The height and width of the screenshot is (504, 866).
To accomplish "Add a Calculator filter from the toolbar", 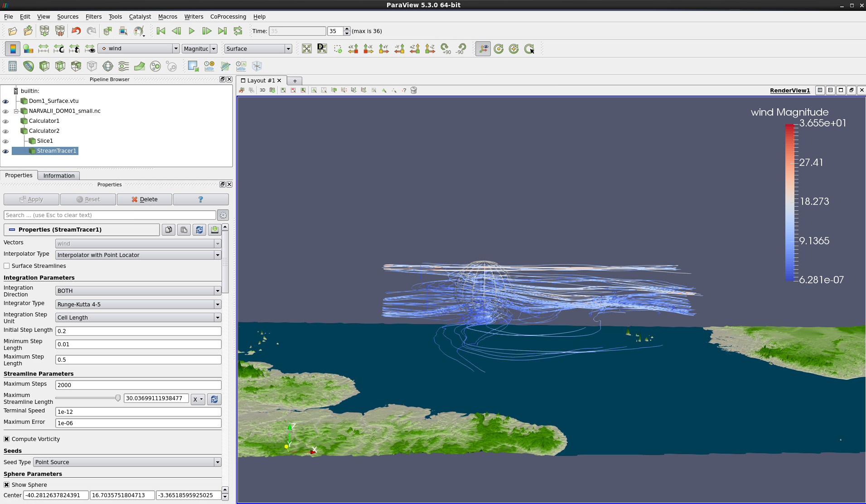I will pos(13,66).
